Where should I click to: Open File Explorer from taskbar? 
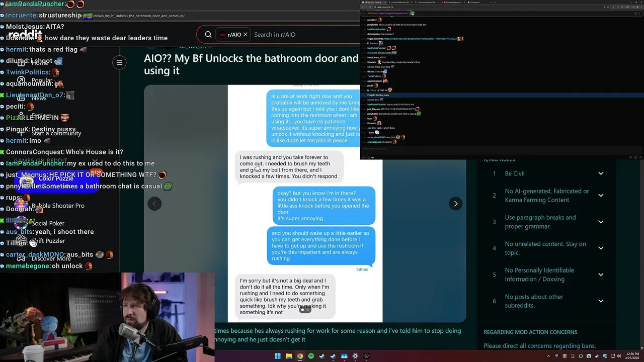[289, 356]
